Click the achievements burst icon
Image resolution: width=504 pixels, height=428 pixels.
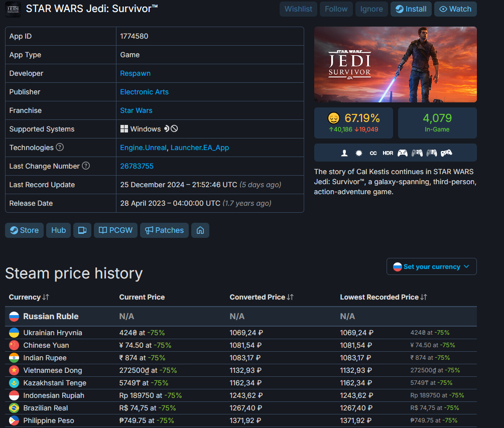pos(359,153)
